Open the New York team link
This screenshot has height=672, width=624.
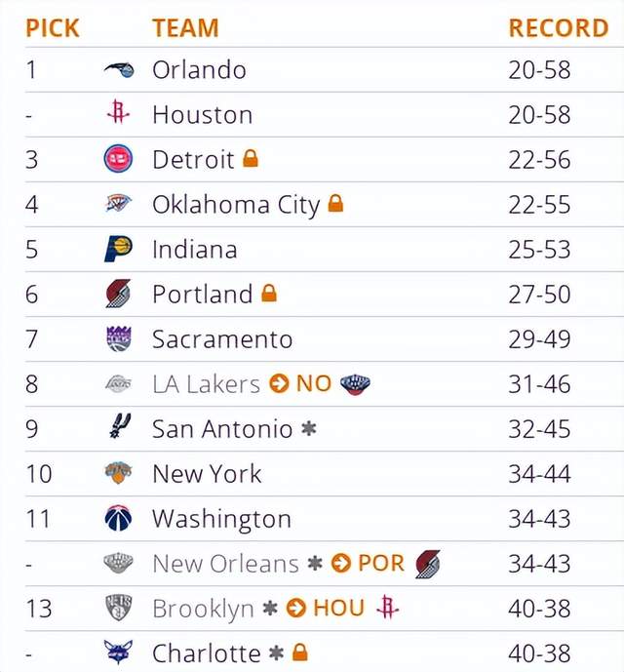207,474
